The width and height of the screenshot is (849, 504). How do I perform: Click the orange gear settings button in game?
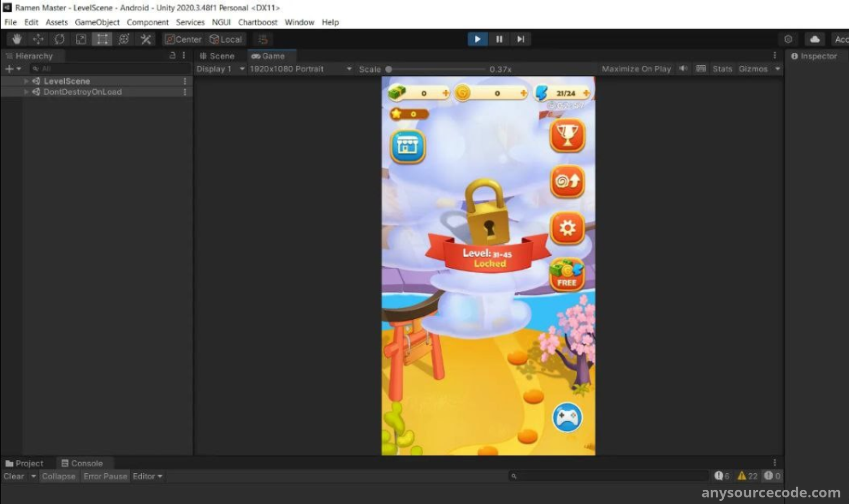pos(567,229)
